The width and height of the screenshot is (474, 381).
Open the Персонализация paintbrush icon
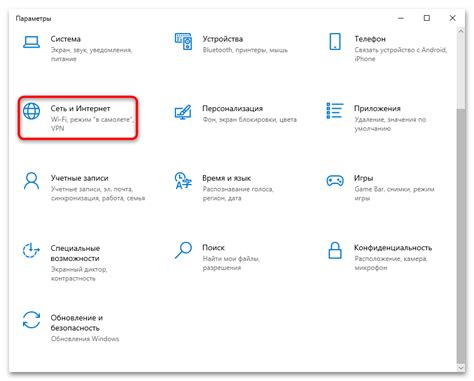pos(183,112)
